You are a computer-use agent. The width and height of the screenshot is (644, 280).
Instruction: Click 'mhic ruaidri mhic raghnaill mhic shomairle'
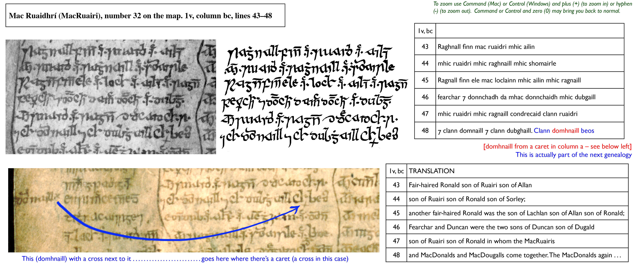[497, 64]
